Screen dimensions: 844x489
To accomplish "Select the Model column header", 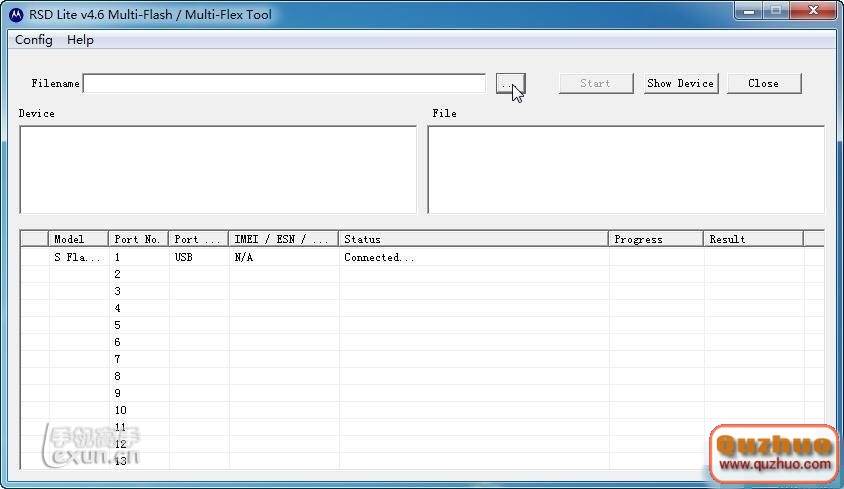I will pos(79,239).
